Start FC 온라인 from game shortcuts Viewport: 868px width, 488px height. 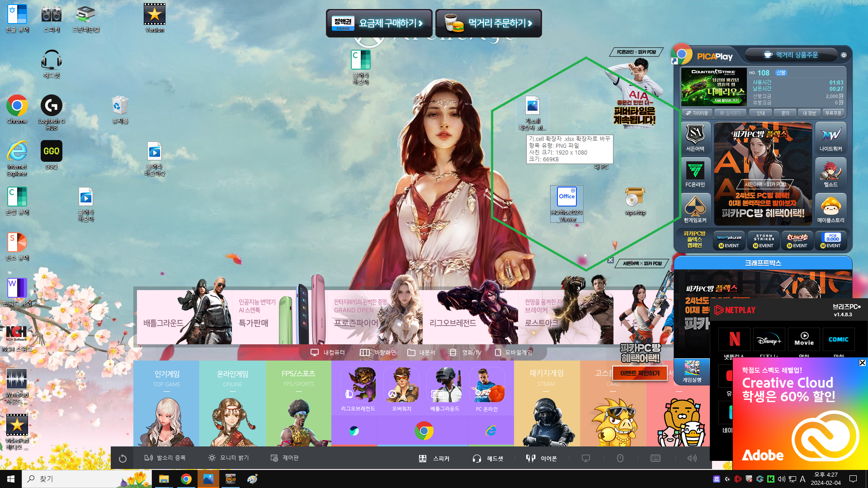pyautogui.click(x=487, y=389)
